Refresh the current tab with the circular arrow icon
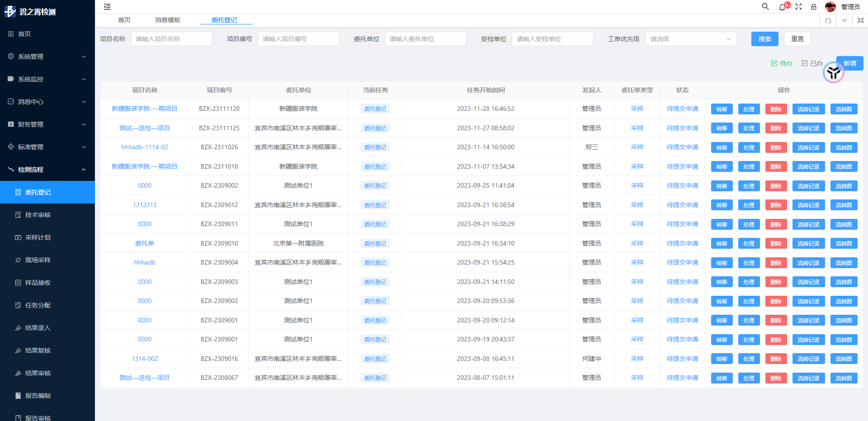This screenshot has height=421, width=868. [x=828, y=21]
